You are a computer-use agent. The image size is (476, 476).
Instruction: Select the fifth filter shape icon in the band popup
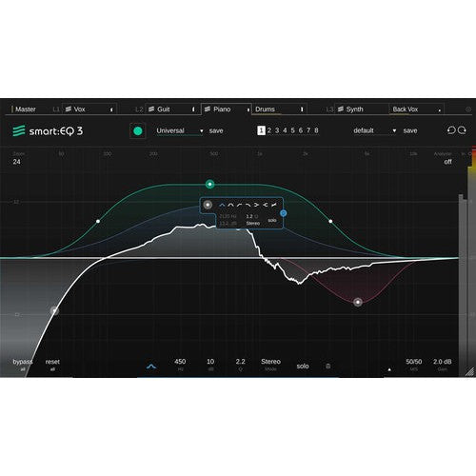(256, 205)
